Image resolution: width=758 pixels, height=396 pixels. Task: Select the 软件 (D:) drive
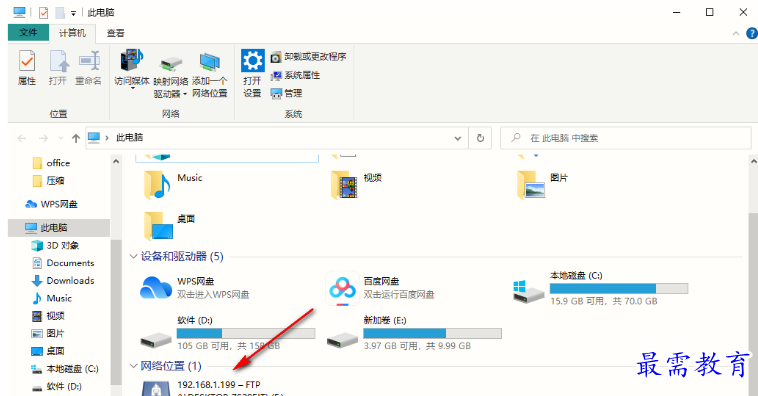click(x=227, y=333)
